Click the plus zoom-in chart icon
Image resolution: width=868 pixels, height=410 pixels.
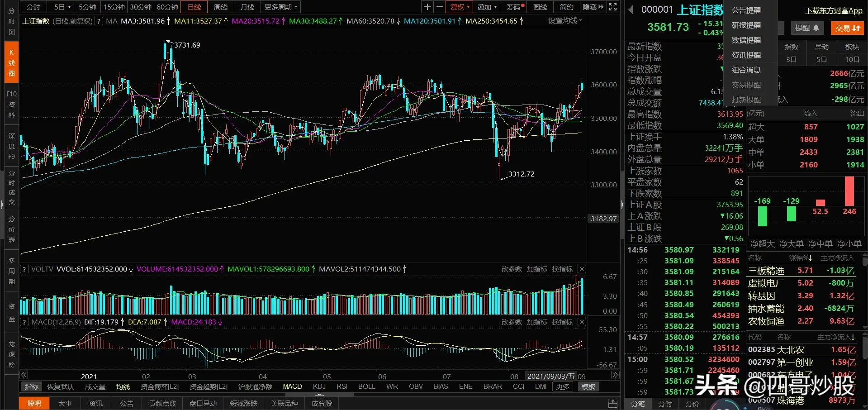pos(427,7)
